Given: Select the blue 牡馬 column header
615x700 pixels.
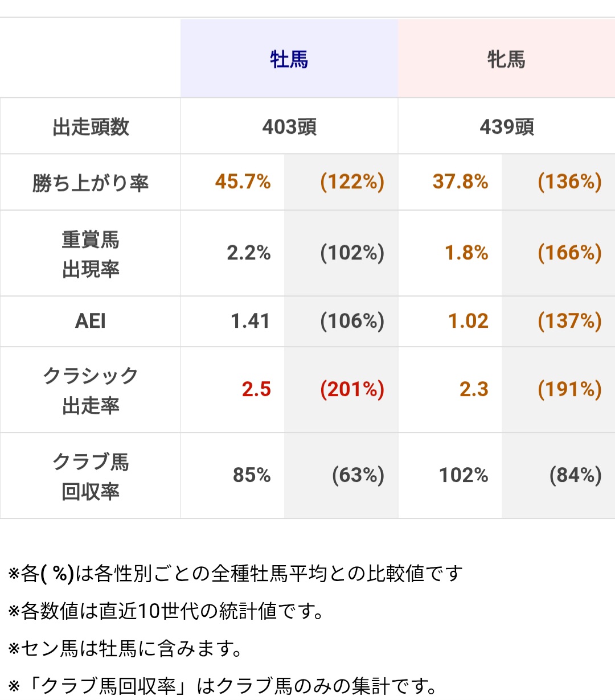Looking at the screenshot, I should tap(289, 59).
